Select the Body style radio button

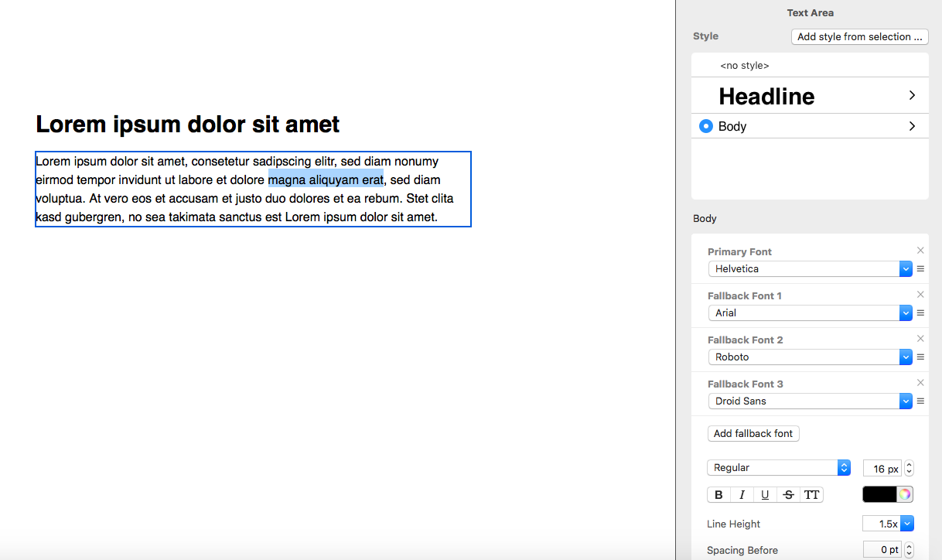pyautogui.click(x=705, y=126)
